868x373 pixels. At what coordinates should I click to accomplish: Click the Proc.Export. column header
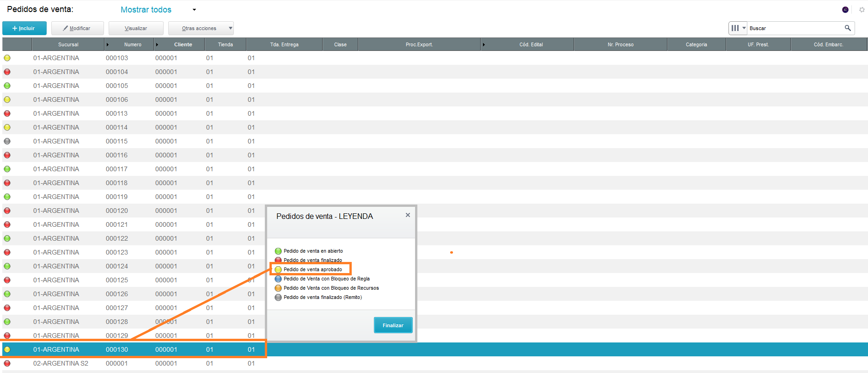419,44
